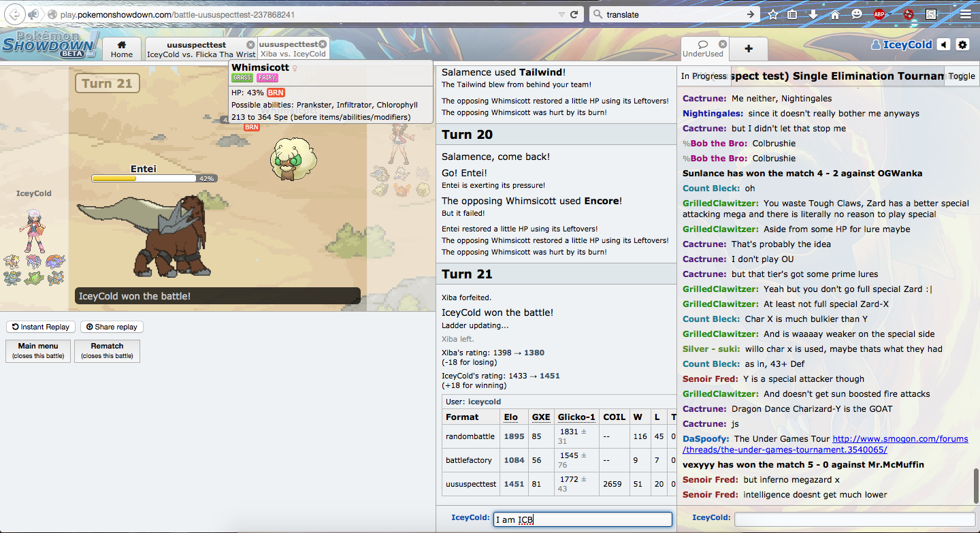This screenshot has width=980, height=533.
Task: Click the 2659 COIL value
Action: [614, 484]
